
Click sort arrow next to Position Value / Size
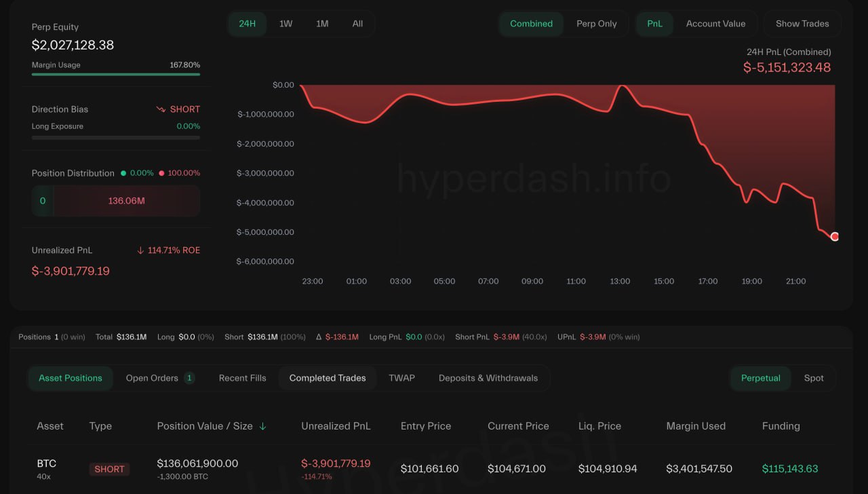pyautogui.click(x=263, y=426)
